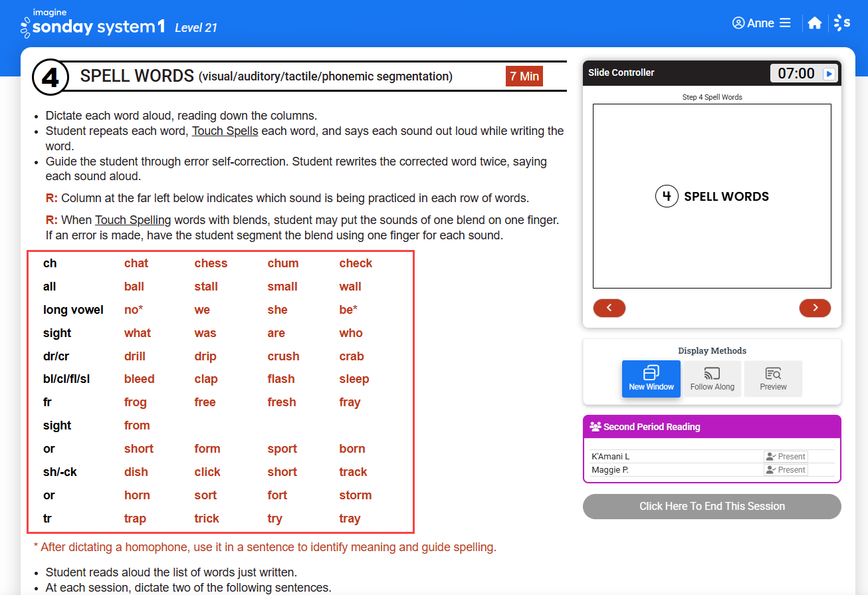Screen dimensions: 868x595
Task: Click the word 'click'
Action: click(x=207, y=472)
